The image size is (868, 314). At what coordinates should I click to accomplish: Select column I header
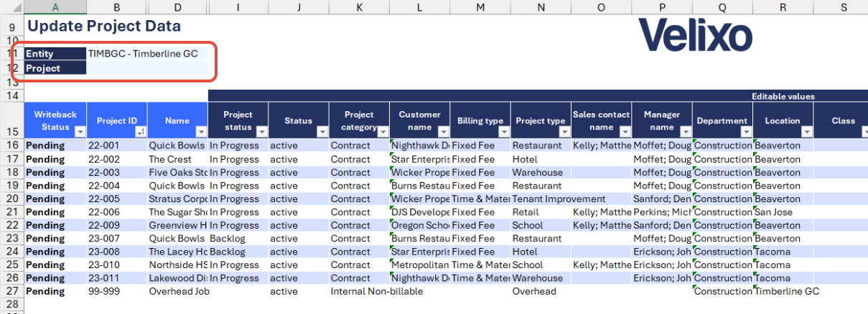coord(238,7)
